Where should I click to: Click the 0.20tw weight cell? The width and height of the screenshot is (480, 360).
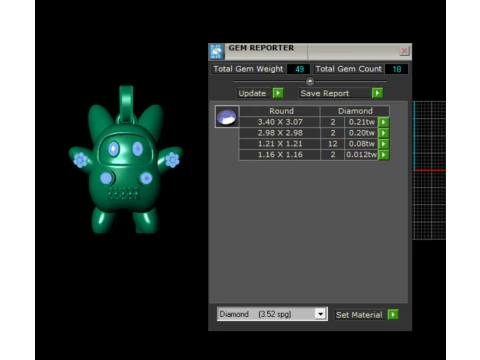[361, 133]
